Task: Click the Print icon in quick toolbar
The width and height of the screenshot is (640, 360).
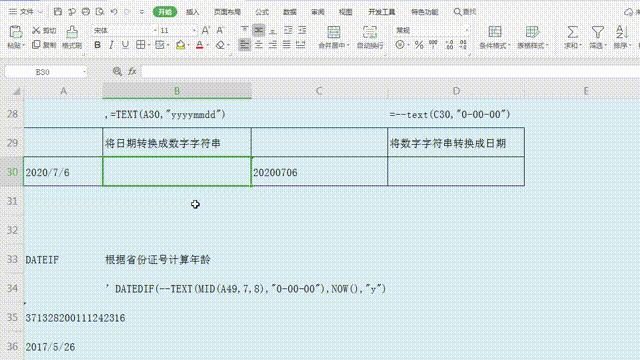Action: 86,12
